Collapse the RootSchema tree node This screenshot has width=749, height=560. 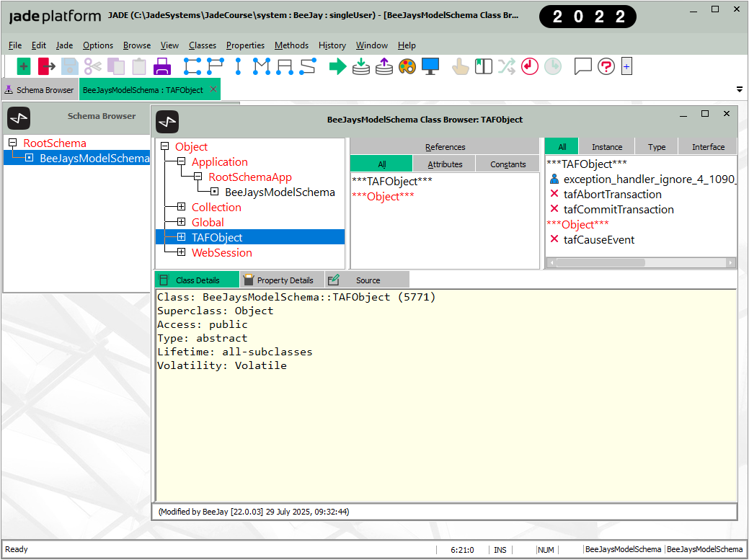pos(12,143)
